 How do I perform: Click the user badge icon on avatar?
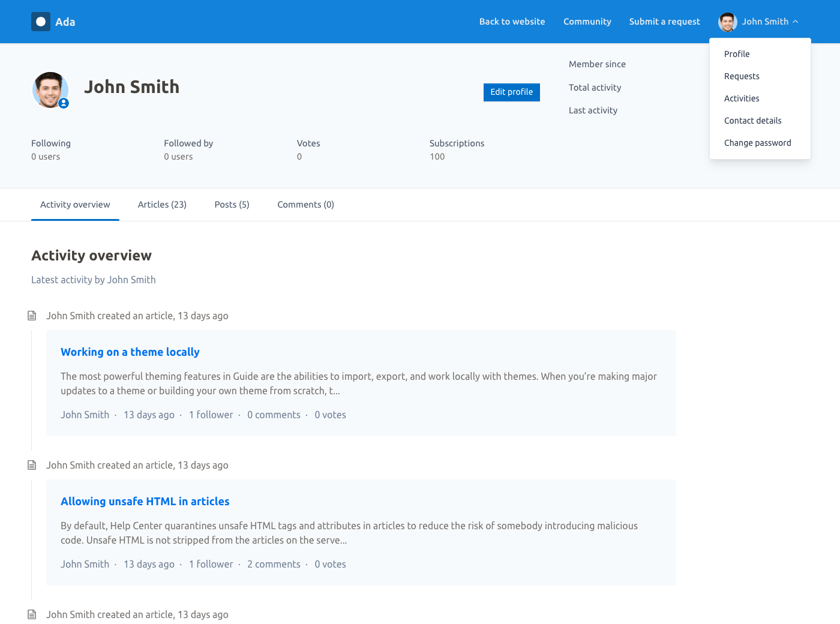coord(64,103)
